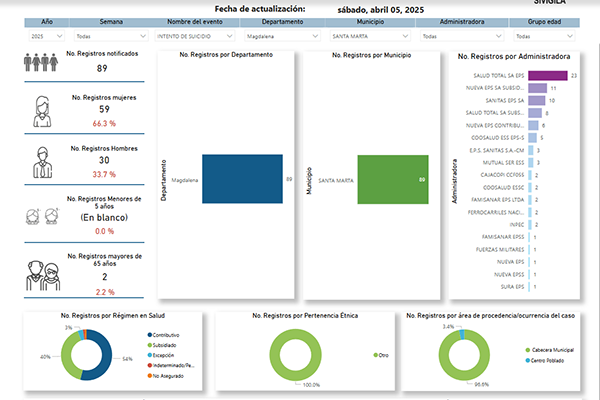Click the man icon for male records

coord(42,163)
